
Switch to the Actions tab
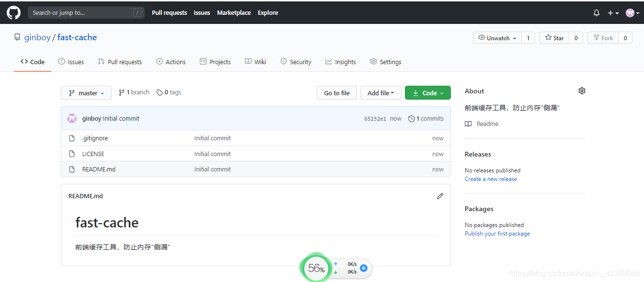click(x=171, y=62)
